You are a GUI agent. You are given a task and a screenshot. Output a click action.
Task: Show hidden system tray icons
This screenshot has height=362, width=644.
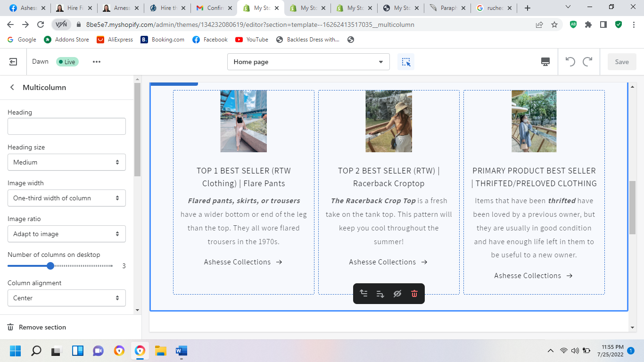coord(550,351)
